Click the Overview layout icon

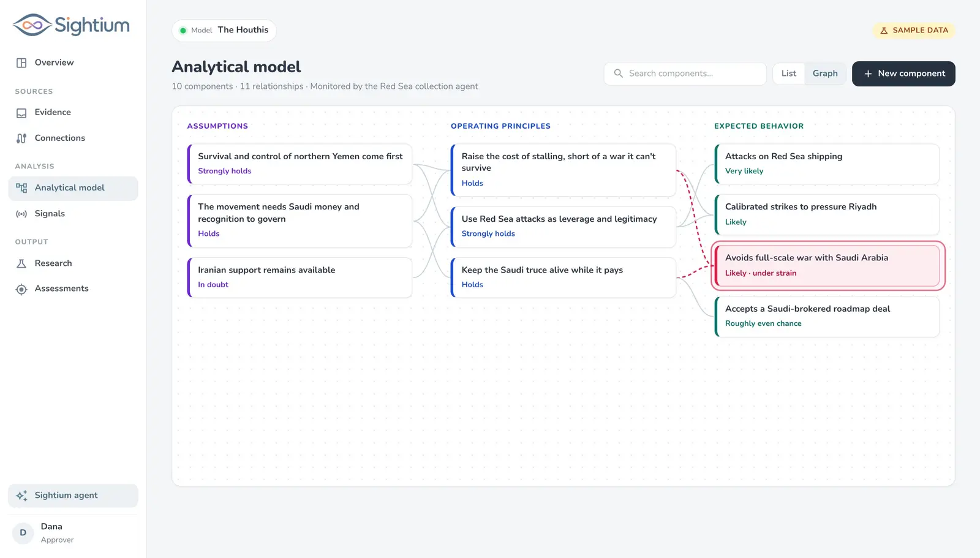click(21, 62)
